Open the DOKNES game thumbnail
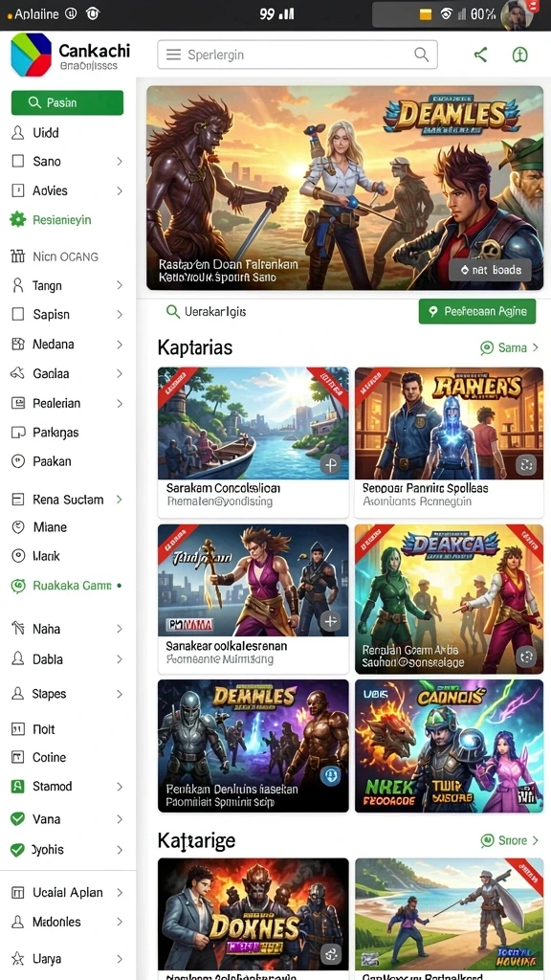 click(x=253, y=914)
